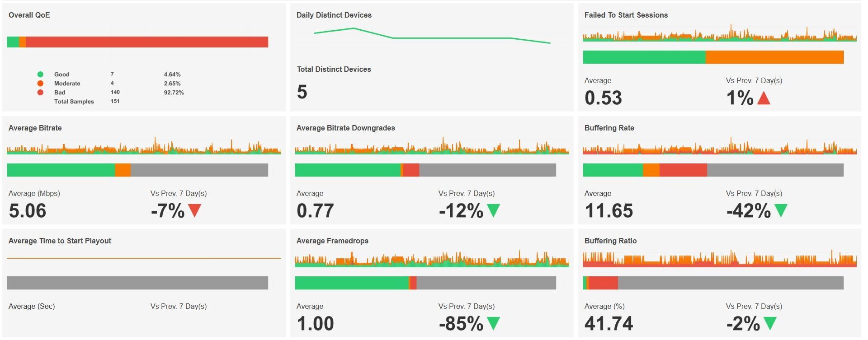Click the red up arrow in Failed To Start Sessions
Screen dimensions: 868x340
click(x=763, y=98)
